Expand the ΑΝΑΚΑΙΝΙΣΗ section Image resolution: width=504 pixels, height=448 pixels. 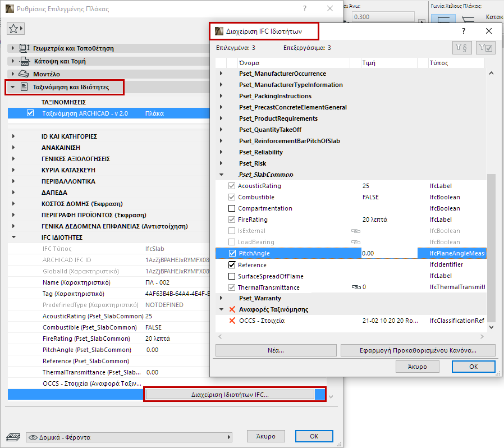click(13, 148)
